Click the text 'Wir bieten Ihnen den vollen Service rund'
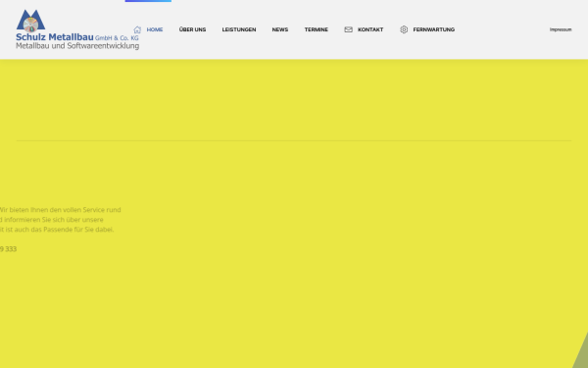This screenshot has width=588, height=368. (60, 210)
